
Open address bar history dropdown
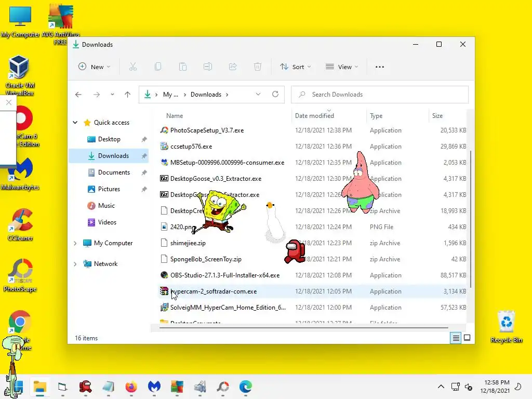(x=258, y=95)
